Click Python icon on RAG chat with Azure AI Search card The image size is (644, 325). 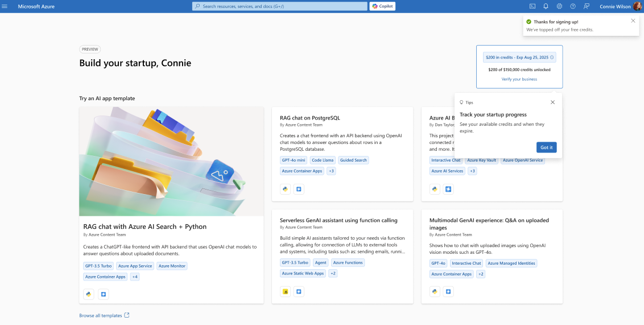(x=88, y=294)
